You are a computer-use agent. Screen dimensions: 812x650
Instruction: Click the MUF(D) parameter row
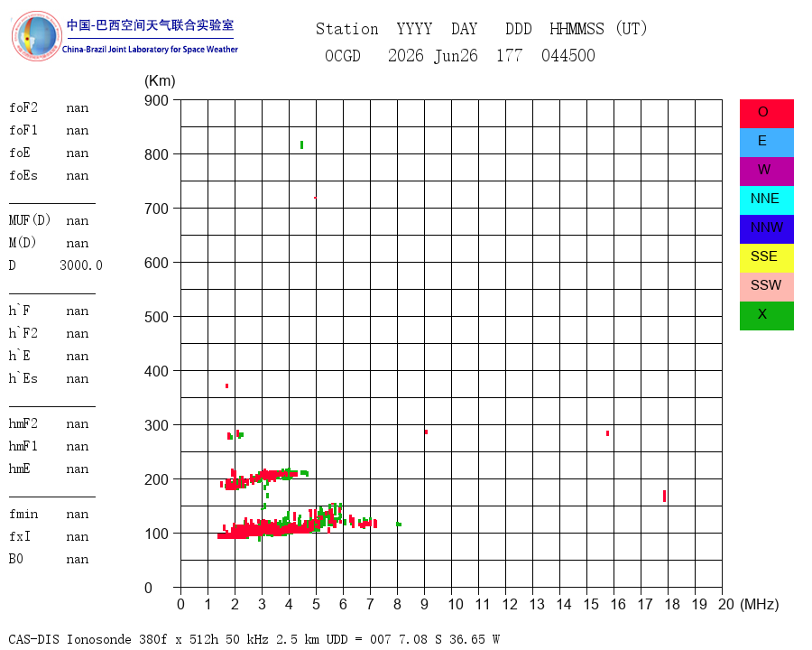tap(49, 220)
